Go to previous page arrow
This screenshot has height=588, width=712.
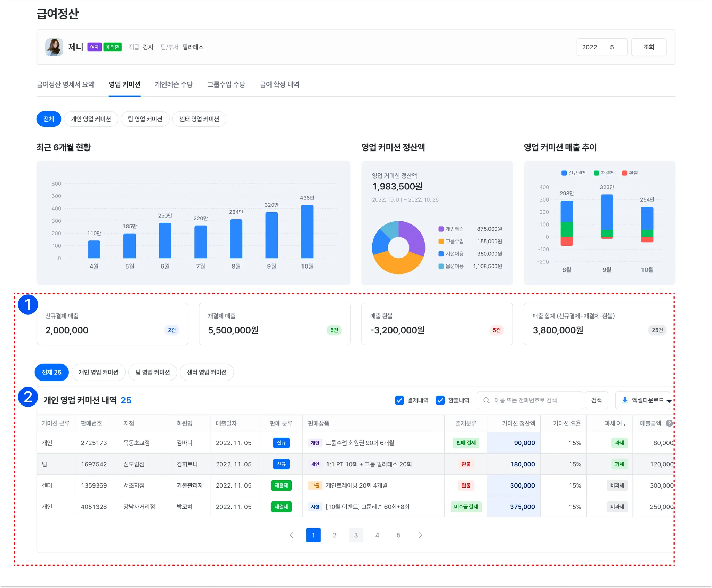(x=292, y=535)
